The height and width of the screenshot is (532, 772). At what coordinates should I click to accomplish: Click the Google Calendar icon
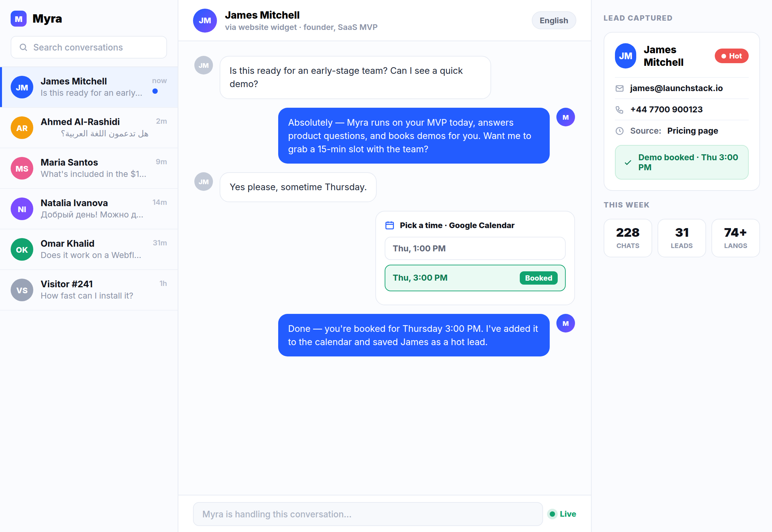[390, 225]
